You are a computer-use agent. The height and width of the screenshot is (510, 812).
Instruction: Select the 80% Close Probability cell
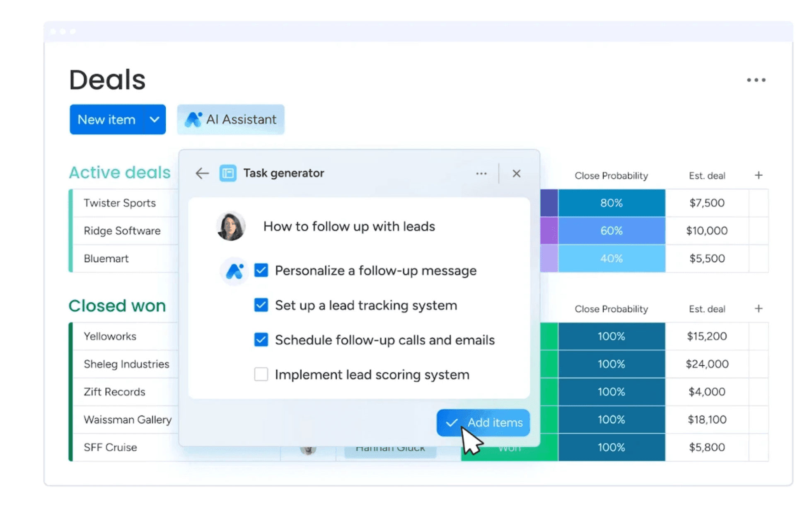click(611, 203)
